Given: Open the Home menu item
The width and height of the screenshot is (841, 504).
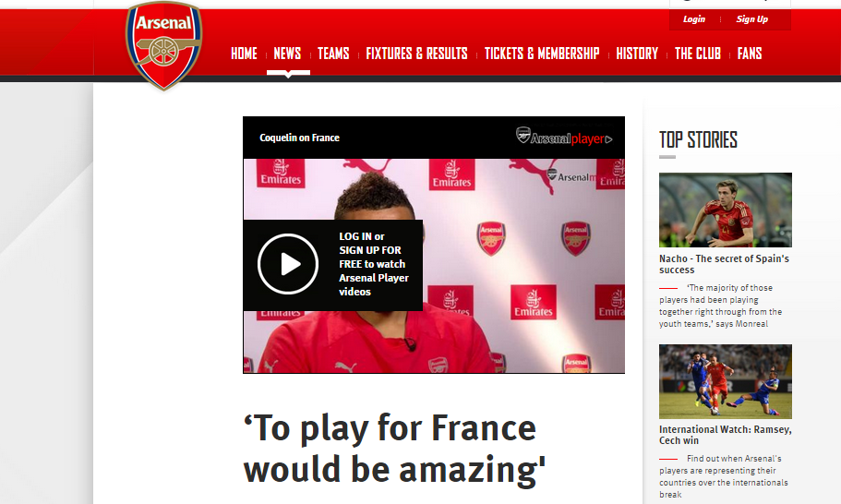Looking at the screenshot, I should [x=244, y=54].
